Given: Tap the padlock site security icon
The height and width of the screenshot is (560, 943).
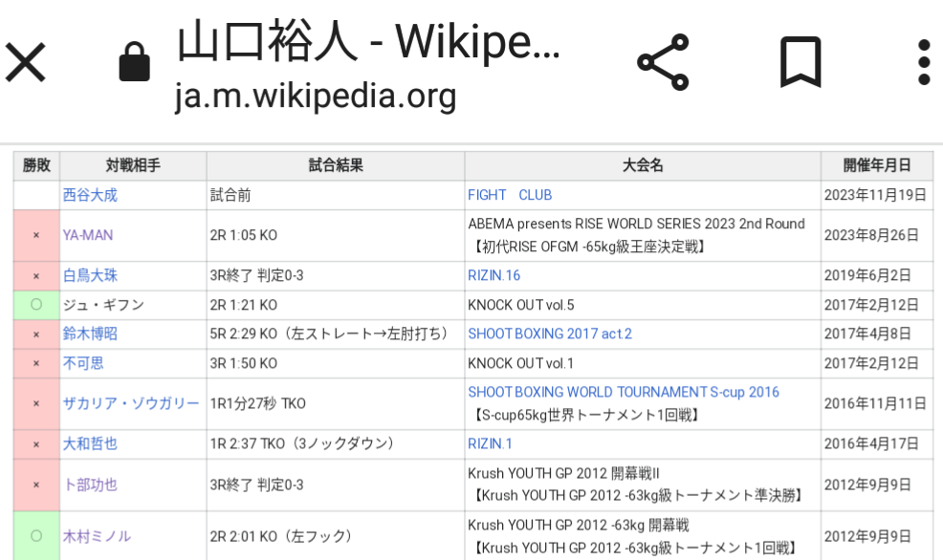Looking at the screenshot, I should pyautogui.click(x=134, y=61).
